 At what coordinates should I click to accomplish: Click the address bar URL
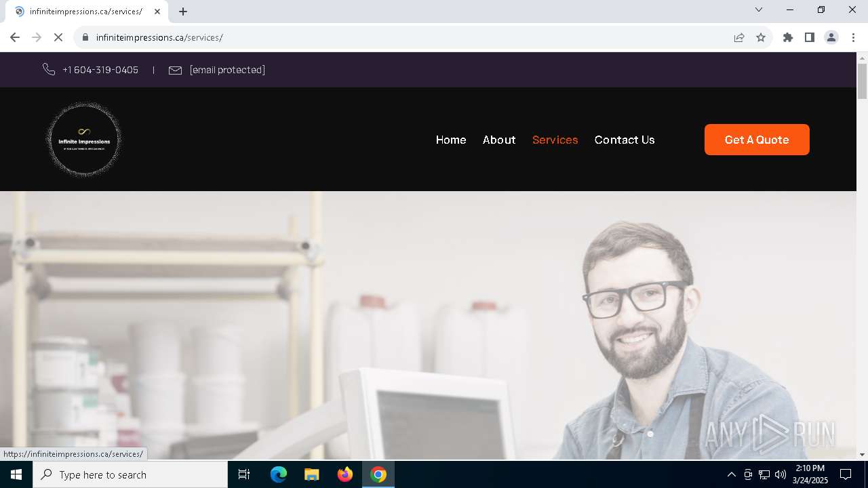click(x=159, y=37)
